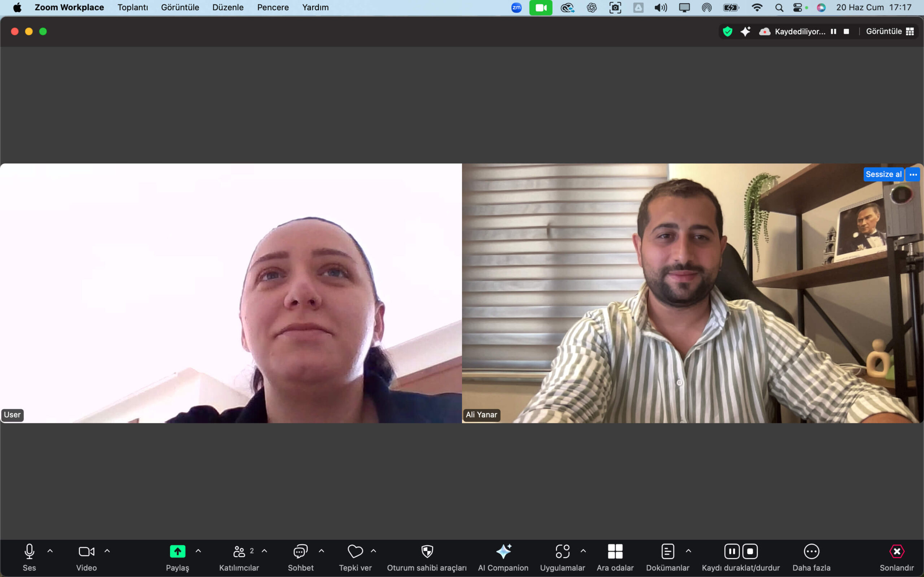
Task: Toggle the Video camera on or off
Action: tap(86, 551)
